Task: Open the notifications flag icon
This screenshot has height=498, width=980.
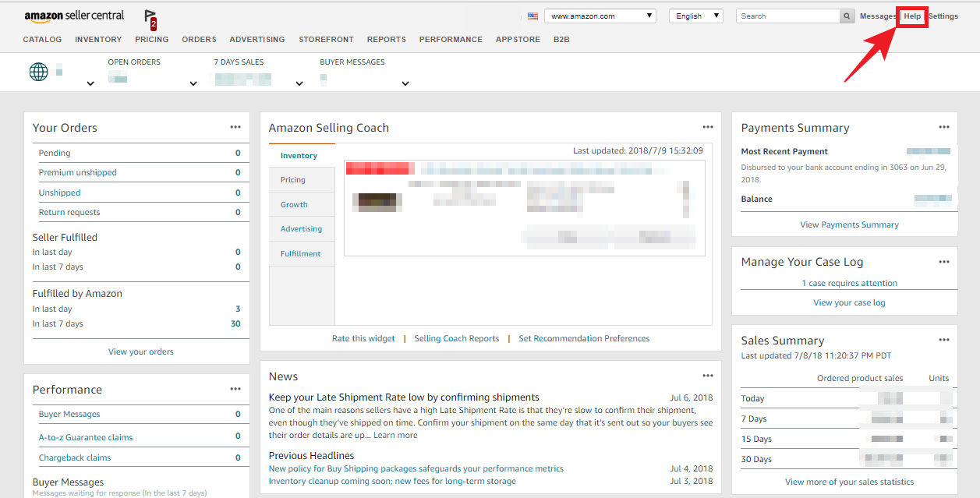Action: 150,19
